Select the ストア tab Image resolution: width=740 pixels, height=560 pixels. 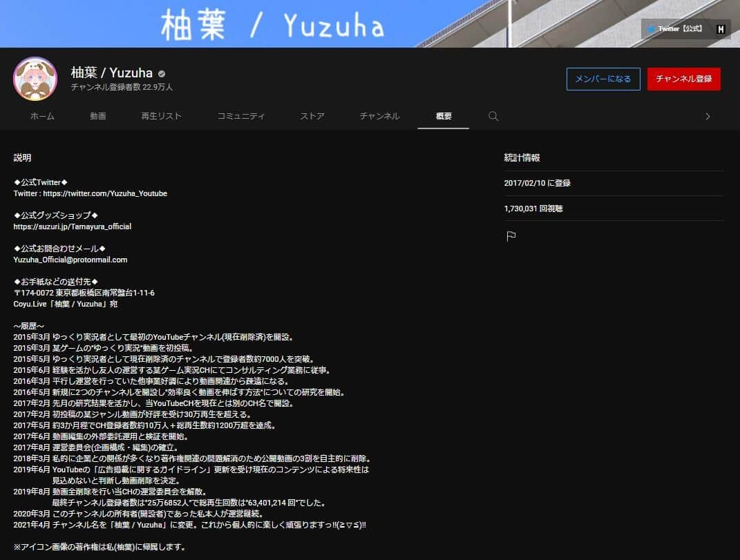pos(312,116)
